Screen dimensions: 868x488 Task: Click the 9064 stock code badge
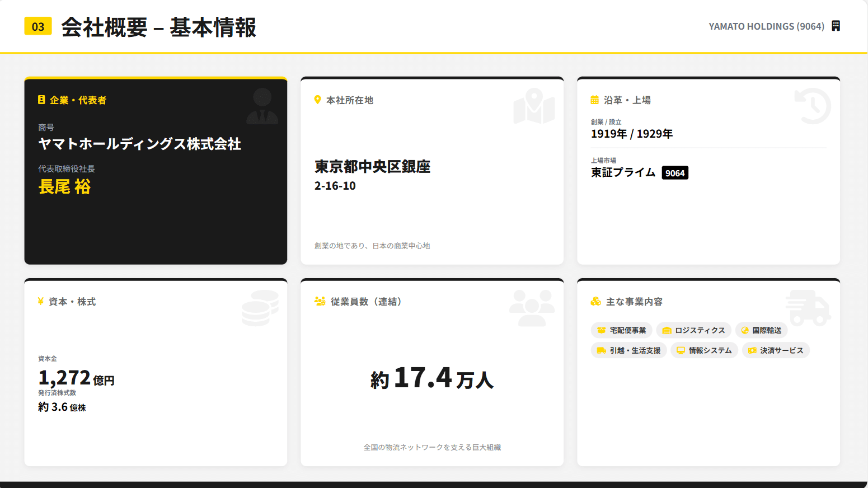click(x=675, y=173)
